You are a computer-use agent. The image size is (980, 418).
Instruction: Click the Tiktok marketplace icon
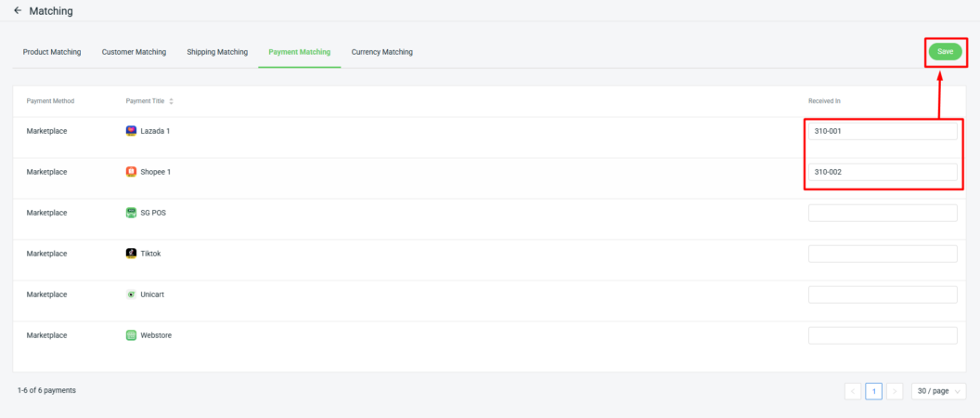point(131,254)
